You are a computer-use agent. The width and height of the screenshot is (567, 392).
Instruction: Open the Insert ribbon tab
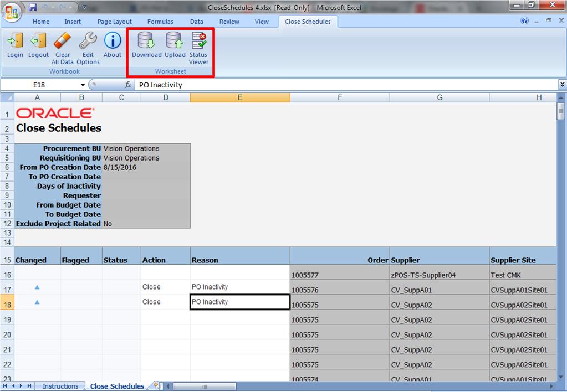click(73, 22)
